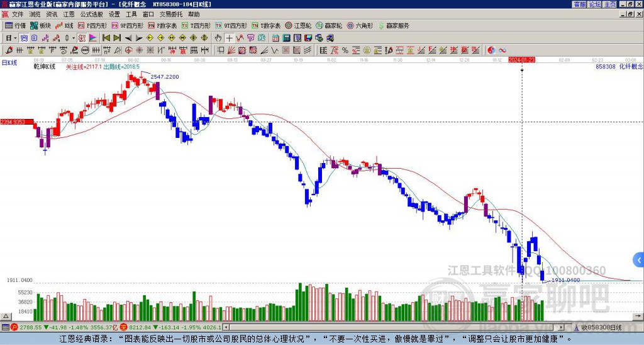Click the horizontal scrollbar left arrow

(x=226, y=327)
